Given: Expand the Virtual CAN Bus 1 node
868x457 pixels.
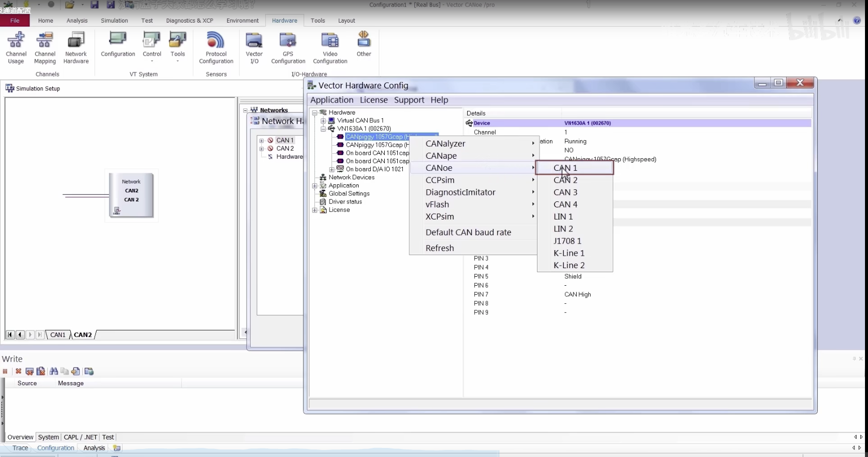Looking at the screenshot, I should [323, 121].
